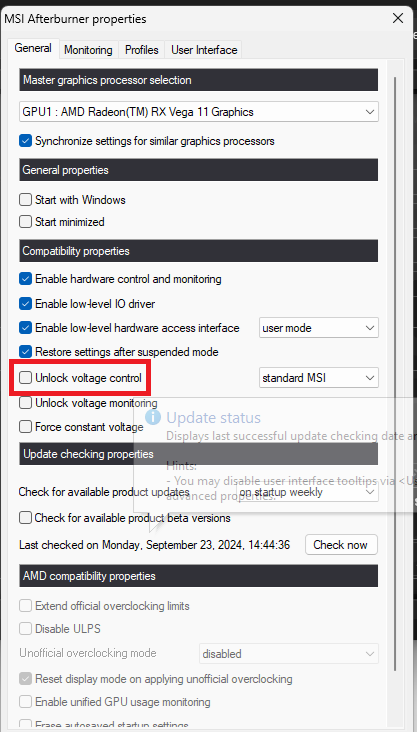Enable Unlock voltage control checkbox
The height and width of the screenshot is (732, 417).
coord(25,378)
